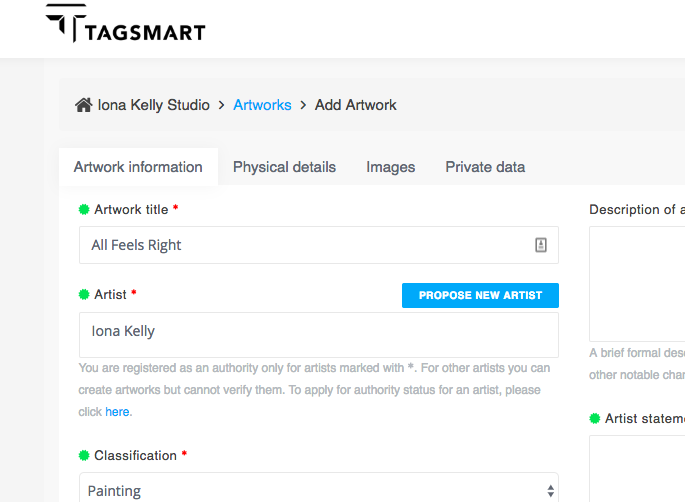
Task: Switch to the Physical details tab
Action: point(284,167)
